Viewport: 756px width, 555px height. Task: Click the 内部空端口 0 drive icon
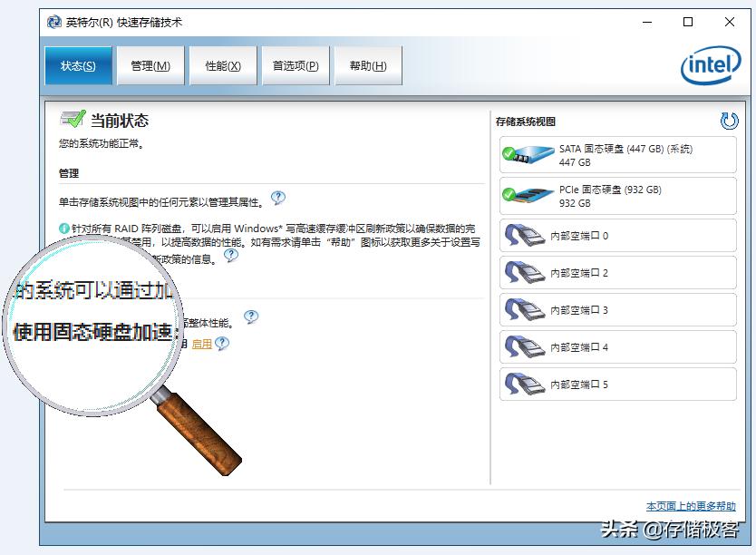(525, 233)
